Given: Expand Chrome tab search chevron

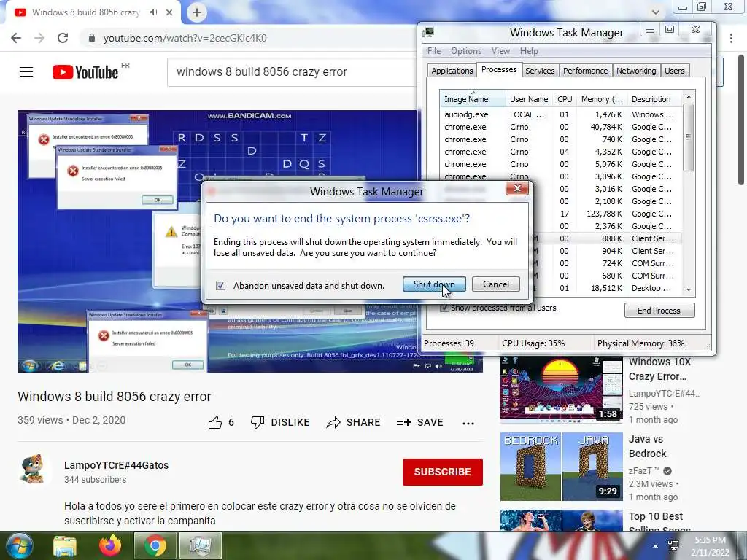Looking at the screenshot, I should coord(656,12).
